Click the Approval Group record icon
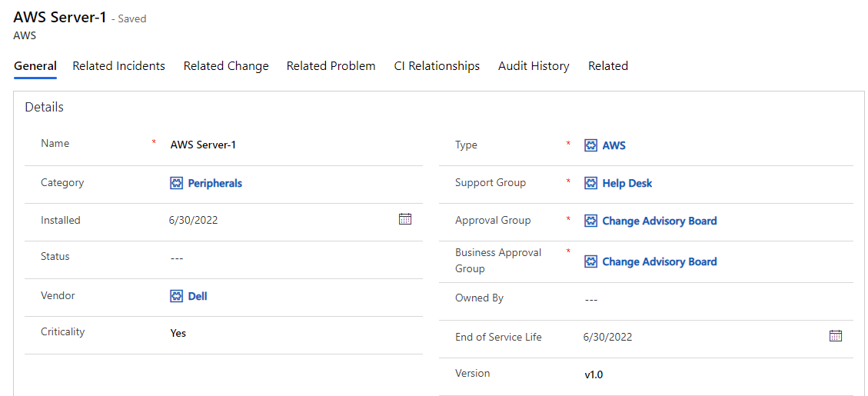The width and height of the screenshot is (868, 396). click(x=590, y=221)
